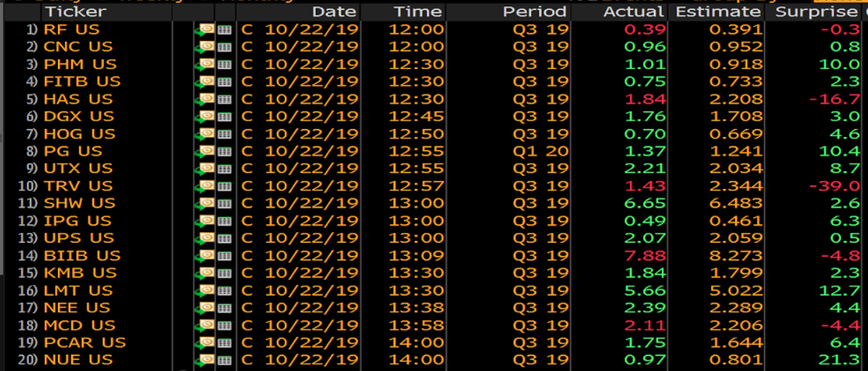Click the -39.0 surprise value
The image size is (868, 371).
(x=833, y=186)
